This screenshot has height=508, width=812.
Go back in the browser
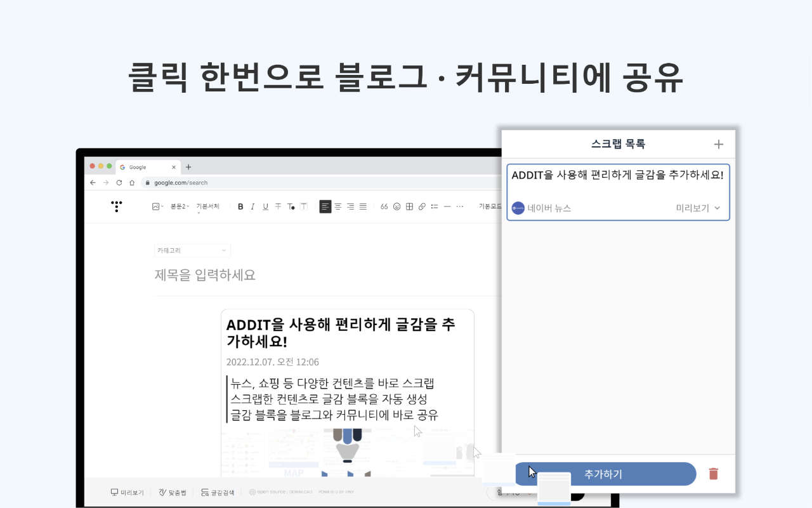[93, 182]
